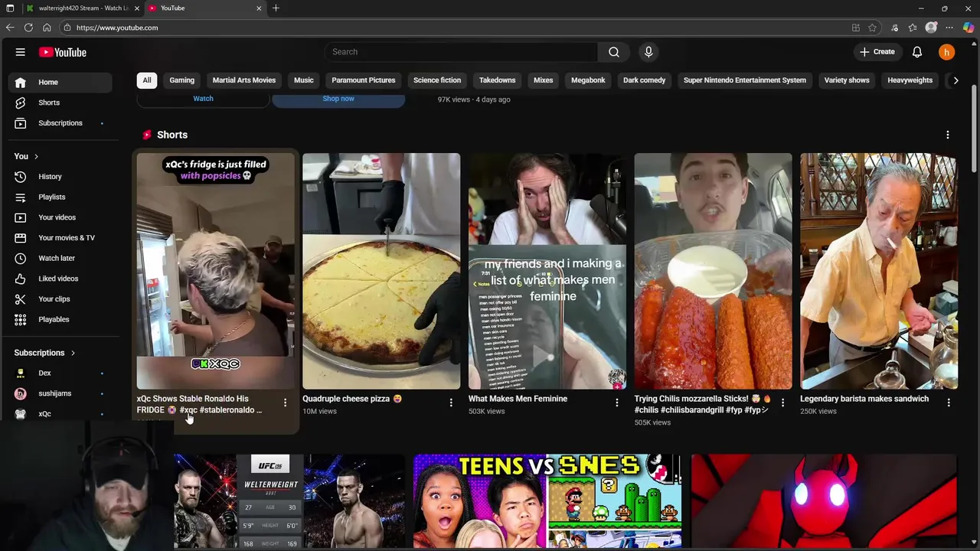
Task: Open xQc fridge short thumbnail
Action: pyautogui.click(x=216, y=271)
